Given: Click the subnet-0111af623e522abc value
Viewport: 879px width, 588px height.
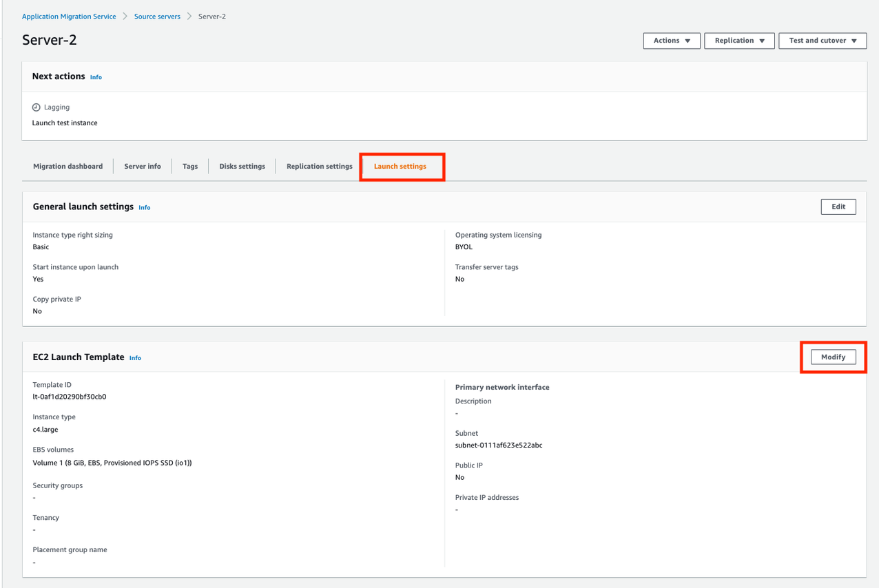Looking at the screenshot, I should (499, 445).
